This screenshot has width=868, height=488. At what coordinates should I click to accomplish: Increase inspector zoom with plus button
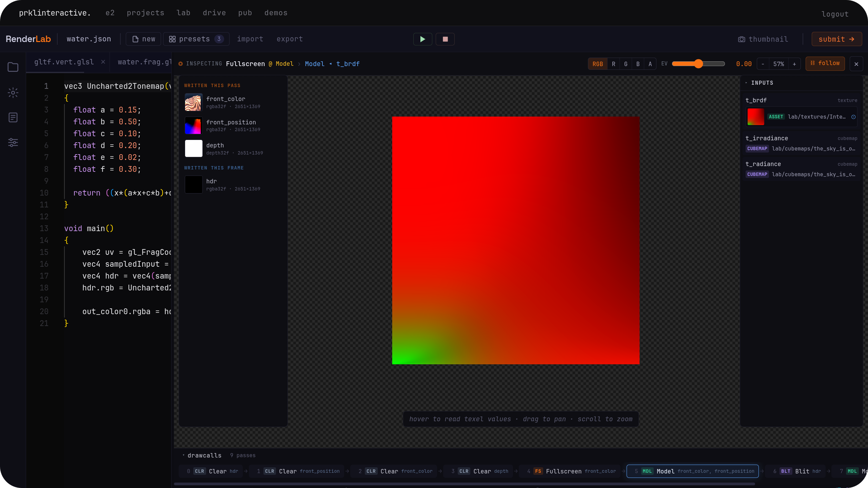pyautogui.click(x=794, y=64)
